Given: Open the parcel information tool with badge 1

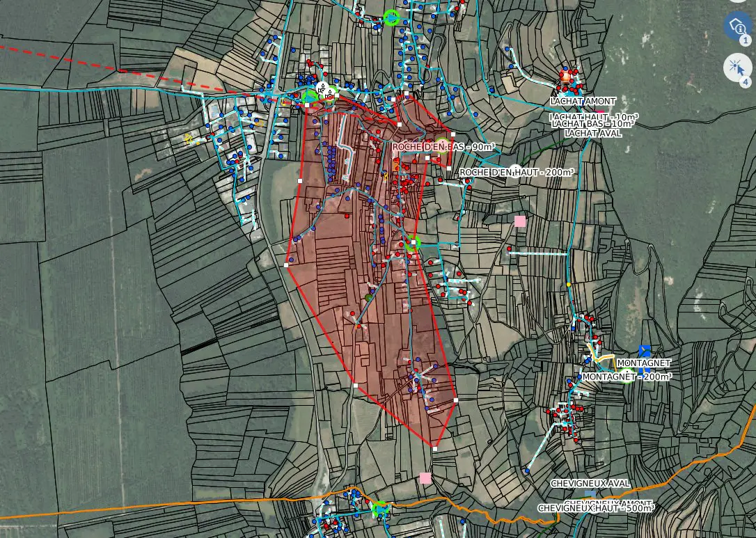Looking at the screenshot, I should [x=738, y=26].
